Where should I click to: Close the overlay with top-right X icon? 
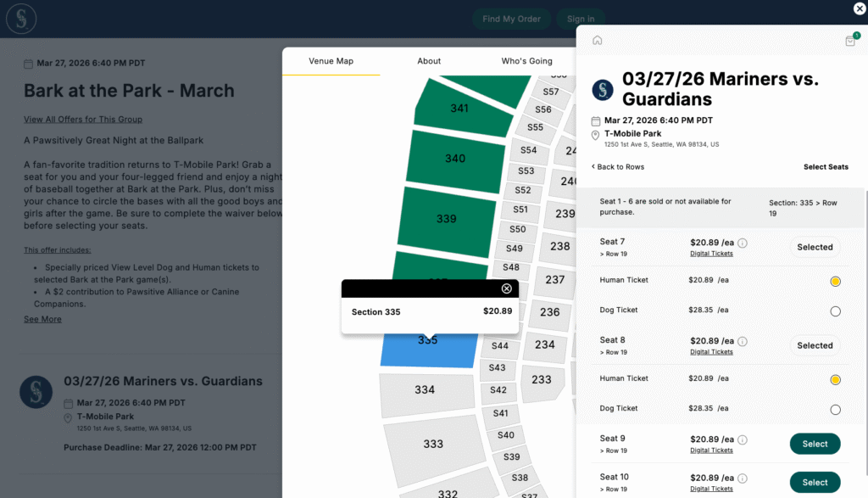coord(859,8)
